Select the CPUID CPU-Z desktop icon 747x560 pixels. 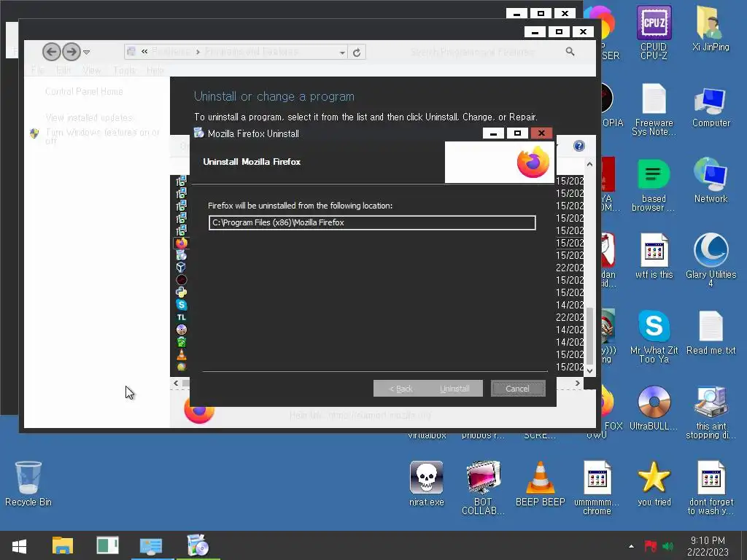(x=654, y=32)
